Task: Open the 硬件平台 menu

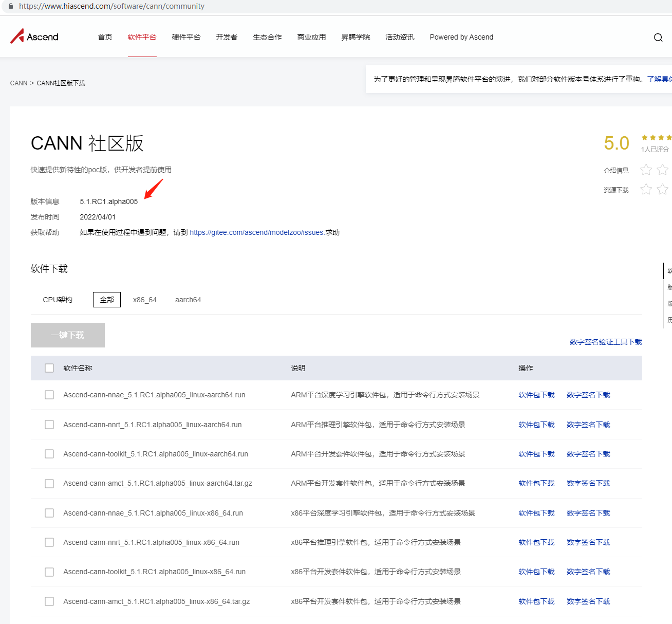Action: (x=186, y=37)
